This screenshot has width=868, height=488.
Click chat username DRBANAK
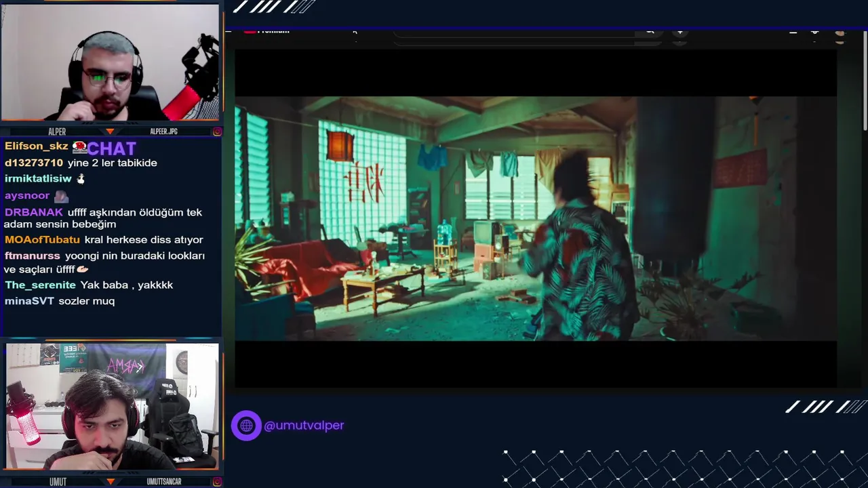coord(34,212)
